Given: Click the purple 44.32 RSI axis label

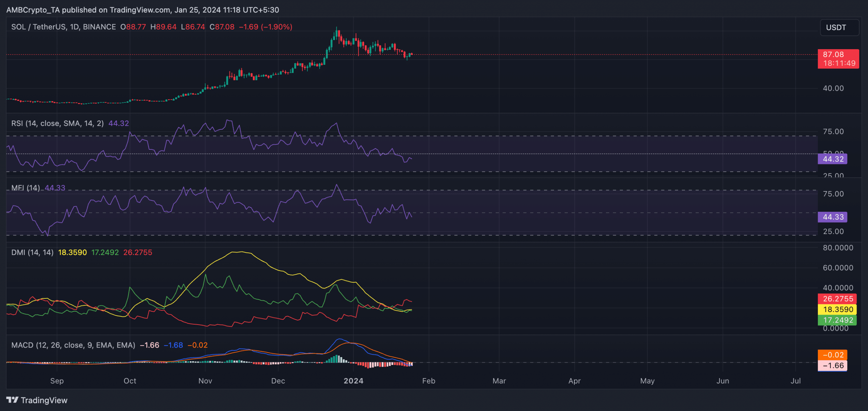Looking at the screenshot, I should point(832,159).
